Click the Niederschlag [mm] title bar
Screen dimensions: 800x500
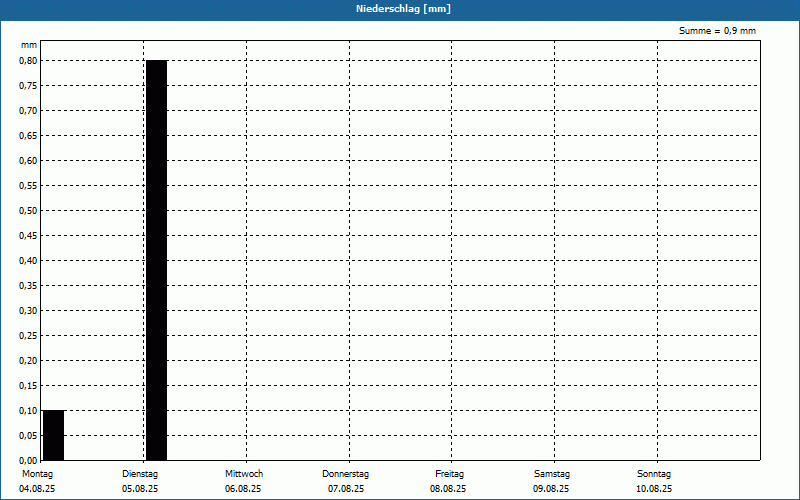(x=400, y=9)
